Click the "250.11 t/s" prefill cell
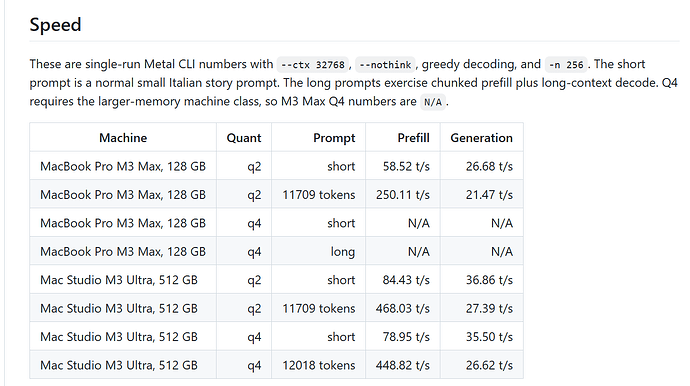This screenshot has width=690, height=386. [x=403, y=195]
